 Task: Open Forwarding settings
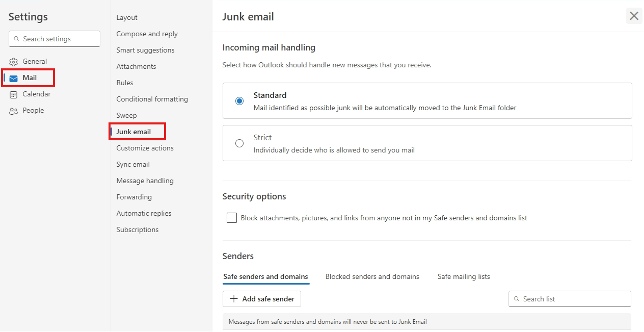[x=134, y=197]
